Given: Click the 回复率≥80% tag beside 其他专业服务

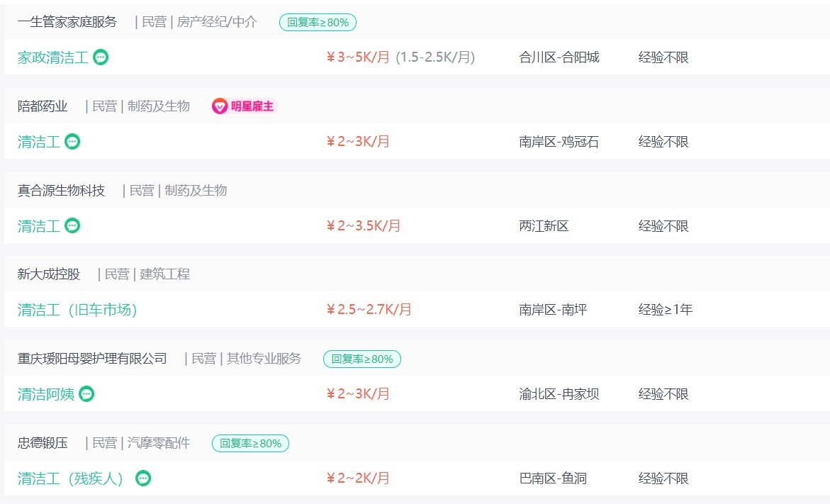Looking at the screenshot, I should point(362,359).
